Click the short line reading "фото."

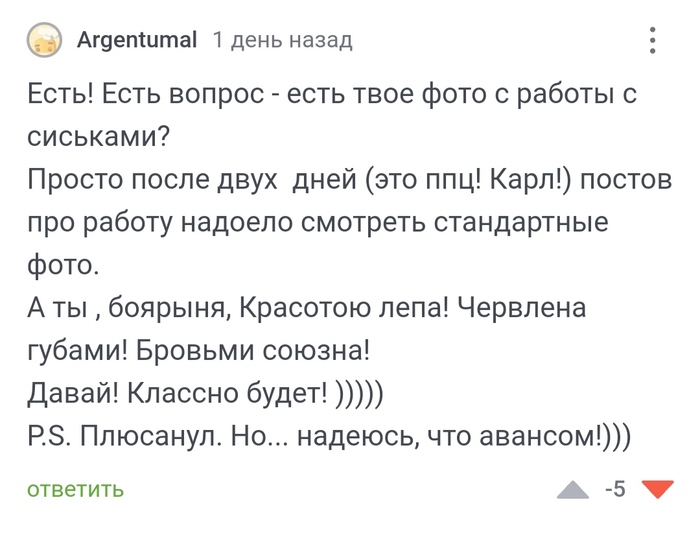(63, 266)
